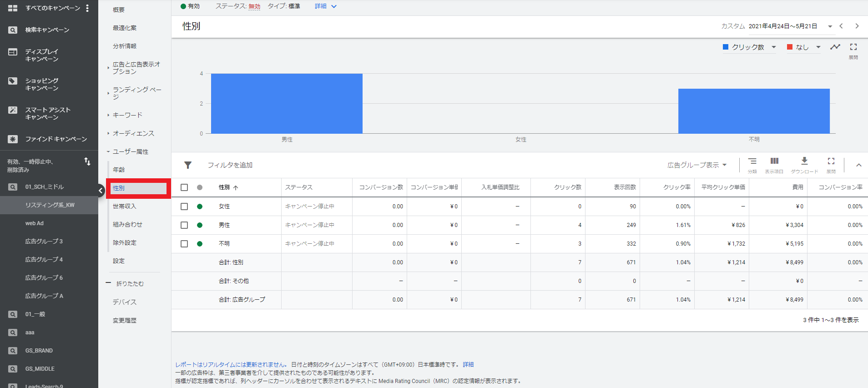Switch chart type with the line chart icon
Screen dimensions: 868x388
pyautogui.click(x=835, y=47)
